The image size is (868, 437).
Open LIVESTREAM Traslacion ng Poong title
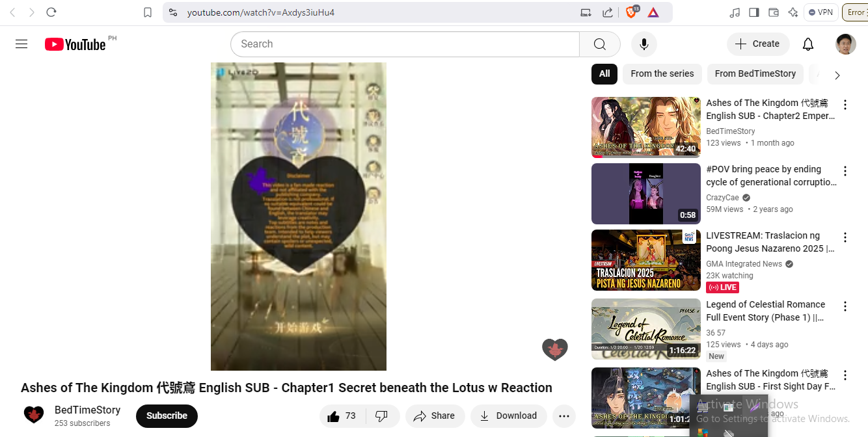[x=770, y=242]
